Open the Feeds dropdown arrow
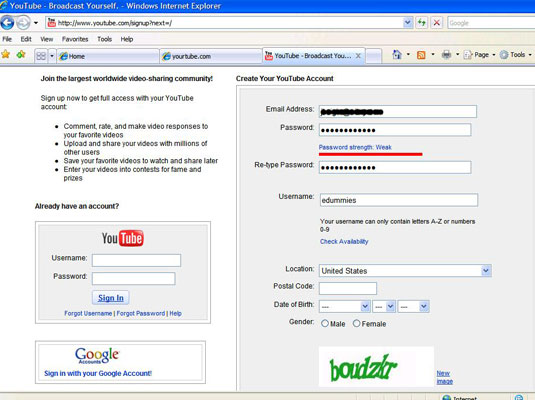The height and width of the screenshot is (400, 535). tap(433, 55)
